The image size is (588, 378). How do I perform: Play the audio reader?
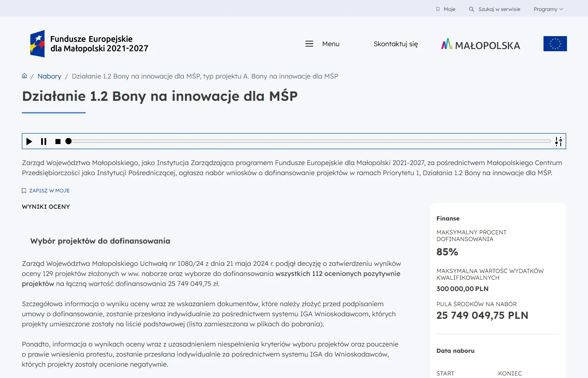29,142
